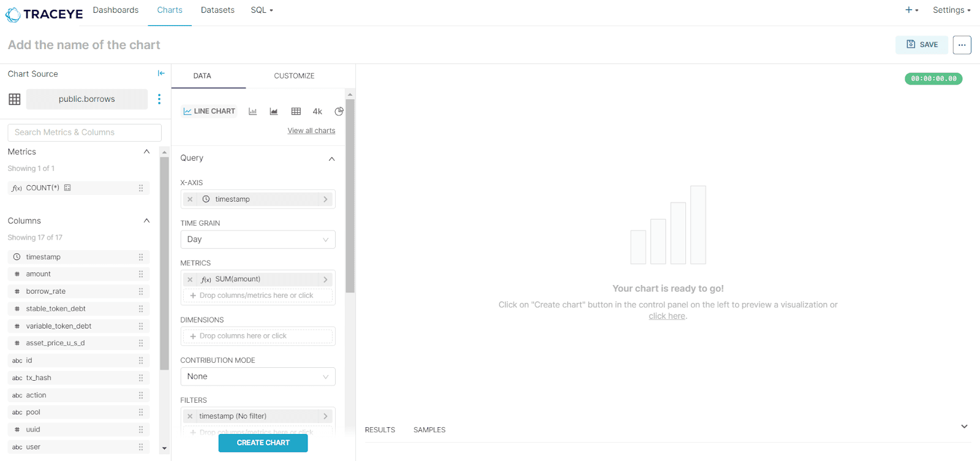Click the metrics drop zone to add metric
Viewport: 980px width, 461px height.
258,295
